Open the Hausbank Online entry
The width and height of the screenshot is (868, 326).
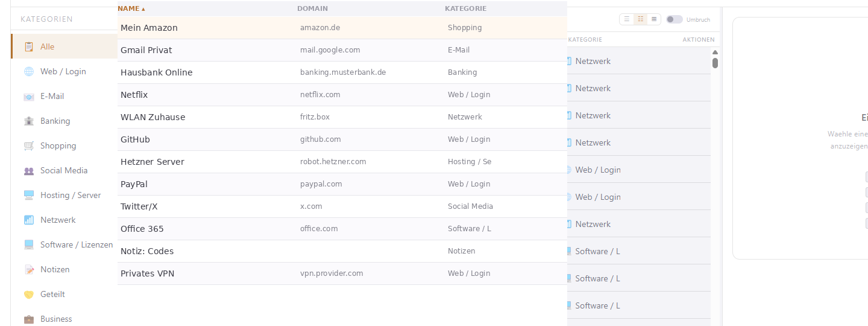tap(157, 72)
